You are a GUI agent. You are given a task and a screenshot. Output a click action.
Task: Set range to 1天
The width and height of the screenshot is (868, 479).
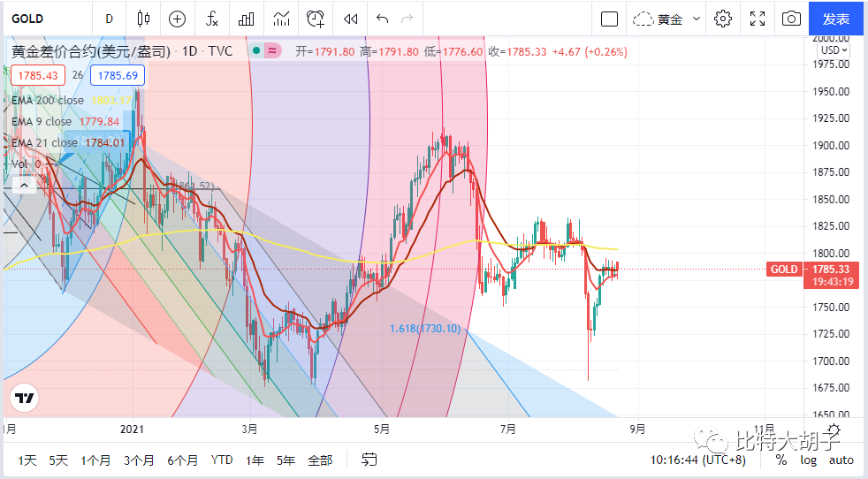pos(27,460)
